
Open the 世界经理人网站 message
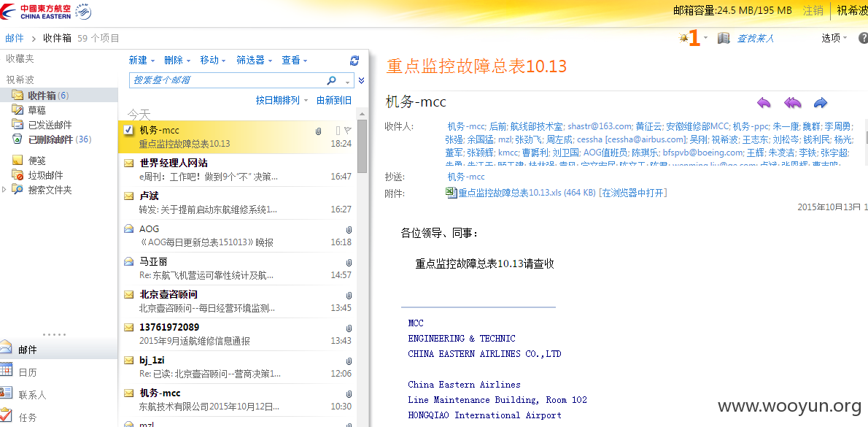coord(237,169)
